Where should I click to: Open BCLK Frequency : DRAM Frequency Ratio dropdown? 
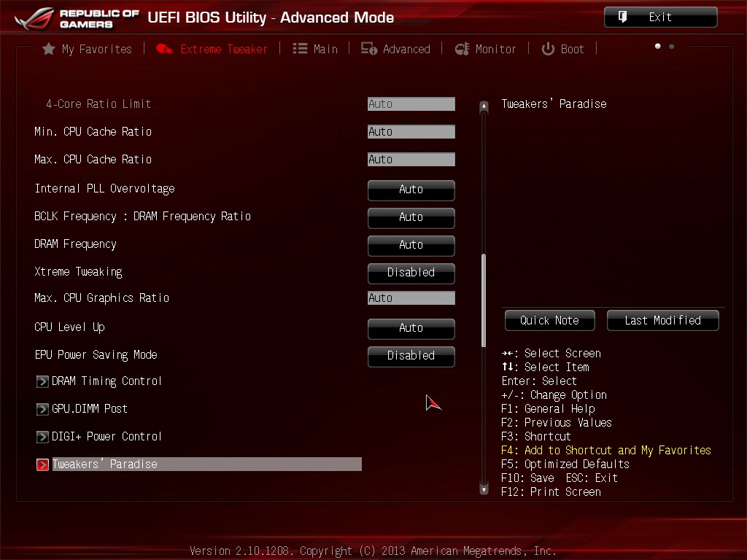click(x=411, y=217)
